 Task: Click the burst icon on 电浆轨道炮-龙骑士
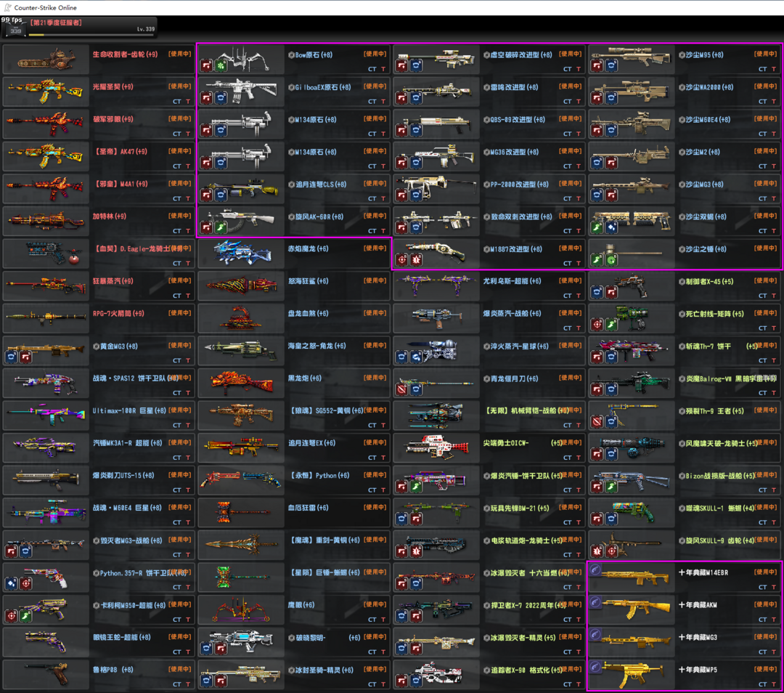point(417,551)
